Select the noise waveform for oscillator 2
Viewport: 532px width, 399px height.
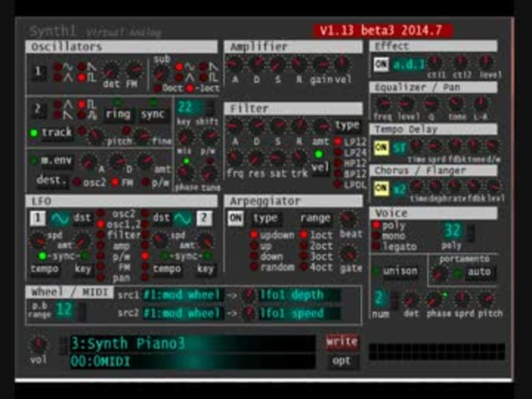click(82, 115)
